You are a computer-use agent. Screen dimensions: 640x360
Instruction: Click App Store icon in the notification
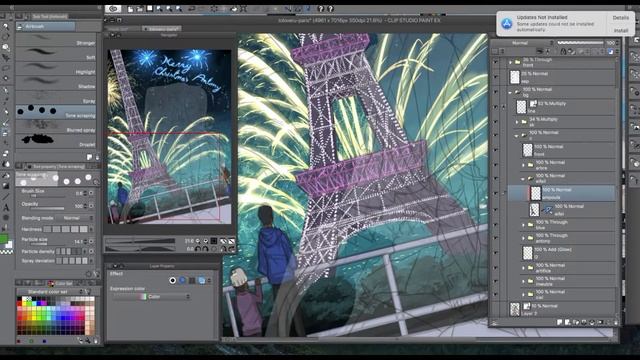pos(507,24)
